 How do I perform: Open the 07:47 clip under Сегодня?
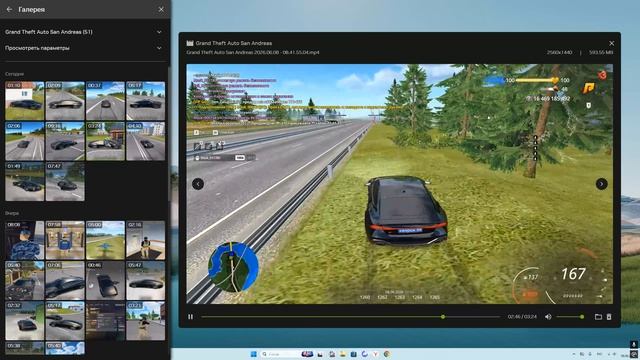click(x=65, y=182)
